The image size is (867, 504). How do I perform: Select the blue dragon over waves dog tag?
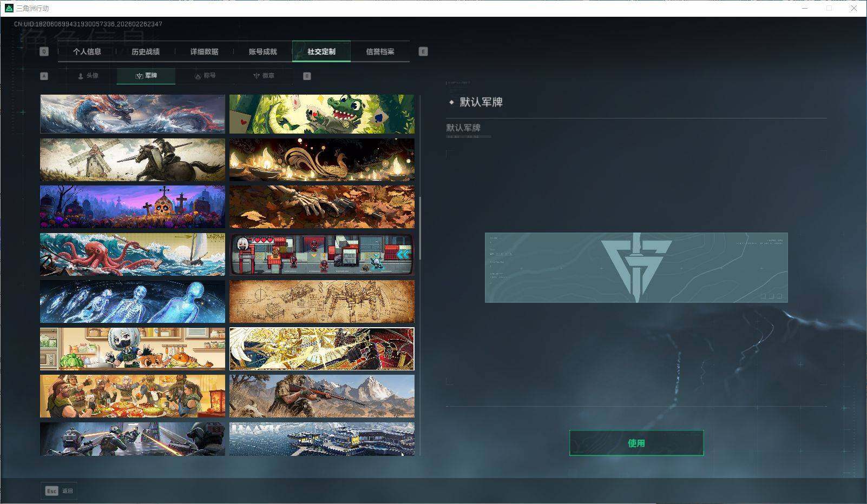(x=133, y=114)
